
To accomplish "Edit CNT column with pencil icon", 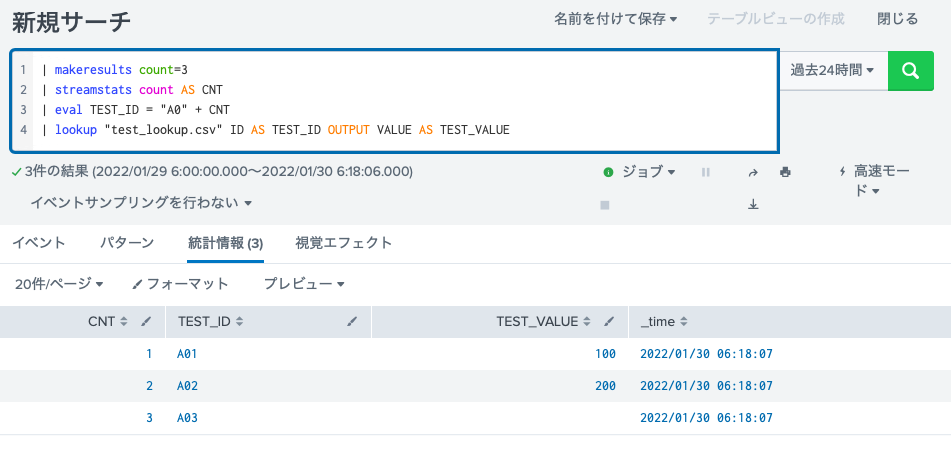I will click(146, 322).
